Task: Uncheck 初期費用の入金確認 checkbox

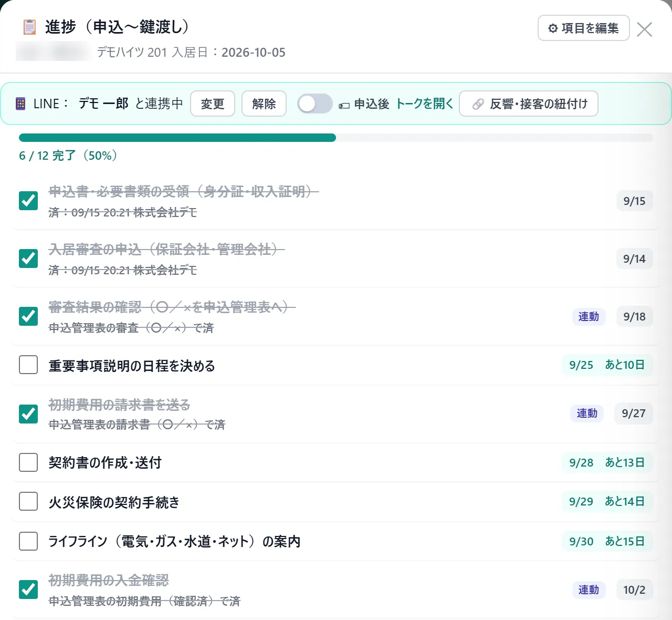Action: [28, 590]
